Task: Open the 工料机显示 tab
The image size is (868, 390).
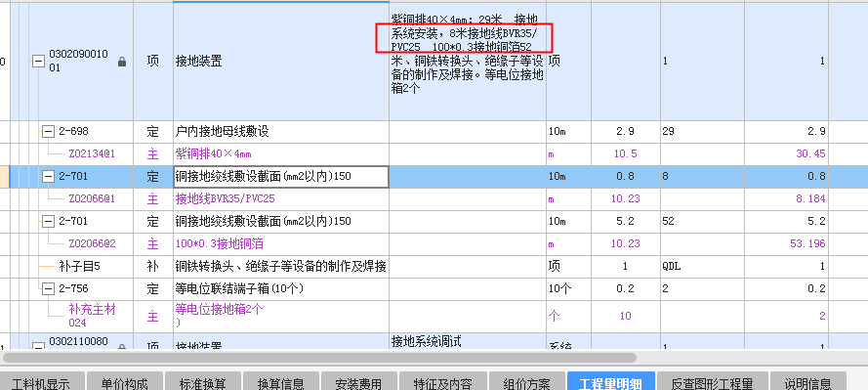Action: [x=42, y=383]
